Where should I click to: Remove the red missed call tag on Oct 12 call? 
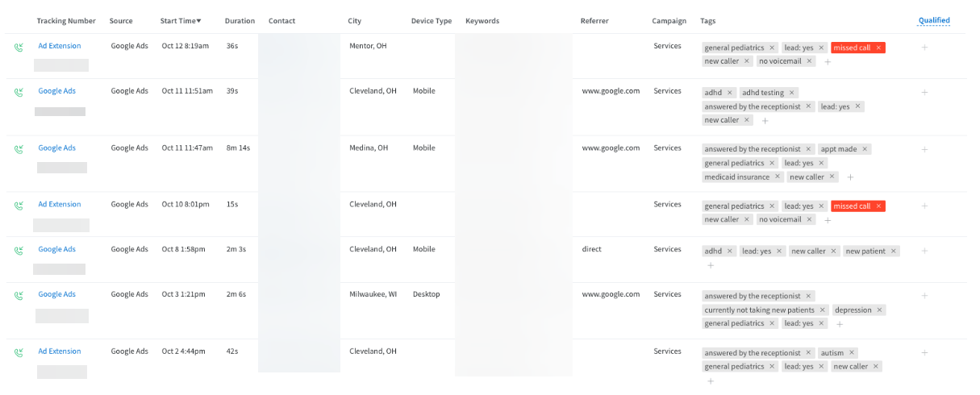pos(879,48)
